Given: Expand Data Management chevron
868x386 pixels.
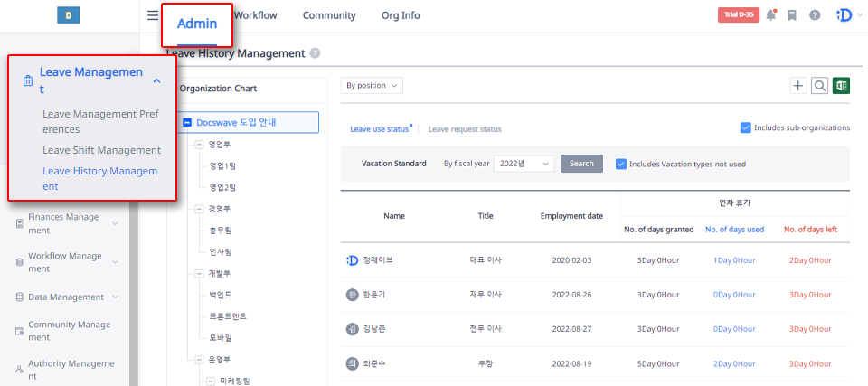Looking at the screenshot, I should click(x=115, y=297).
